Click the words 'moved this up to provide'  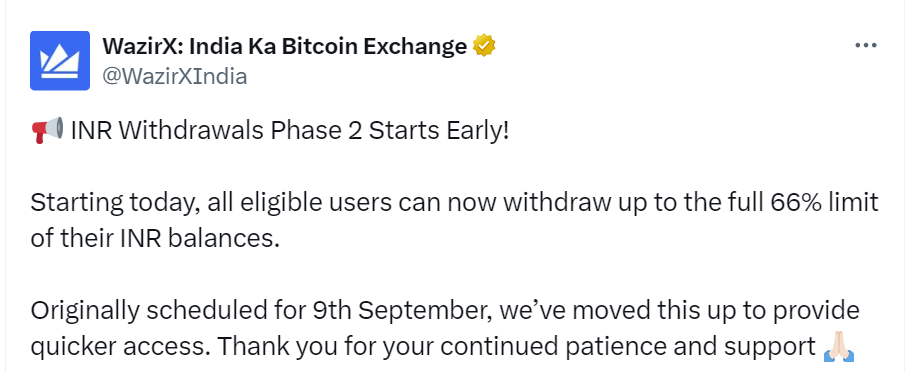(x=722, y=311)
